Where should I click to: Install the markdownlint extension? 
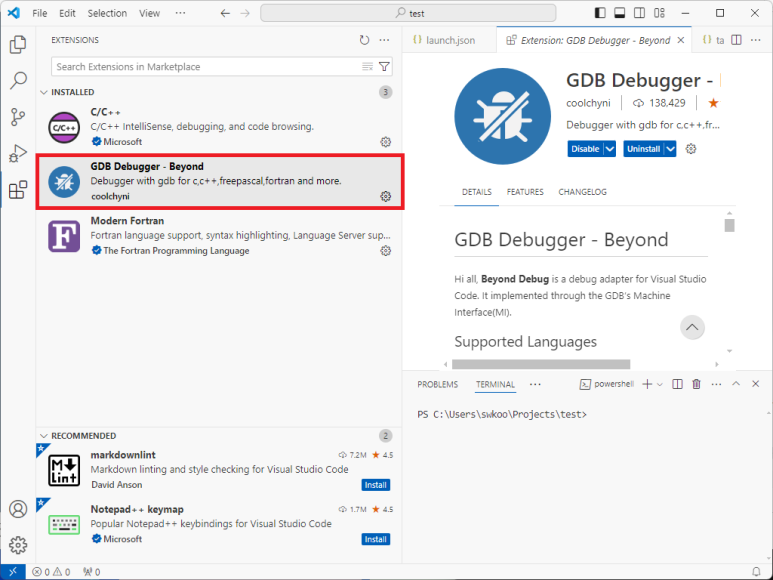point(376,485)
